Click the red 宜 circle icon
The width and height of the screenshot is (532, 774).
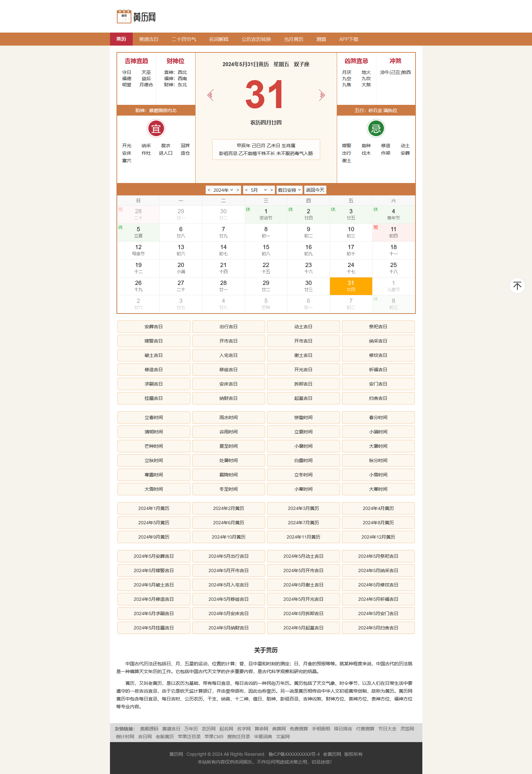coord(156,128)
